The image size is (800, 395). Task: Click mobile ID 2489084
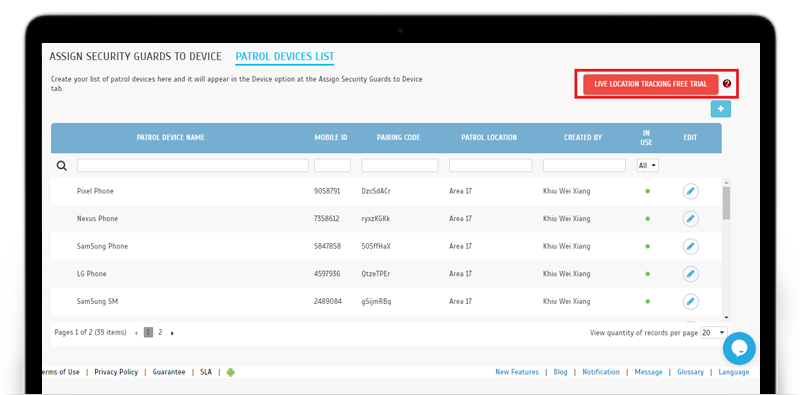pos(328,302)
